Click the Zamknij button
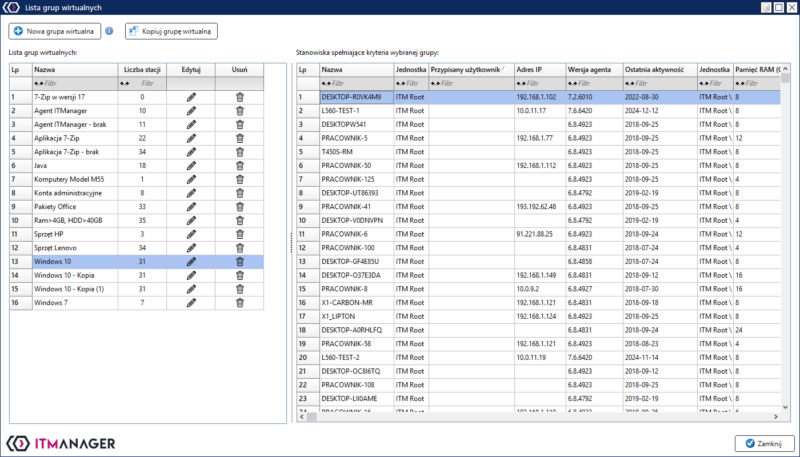Screen dimensions: 800x457 (x=764, y=443)
